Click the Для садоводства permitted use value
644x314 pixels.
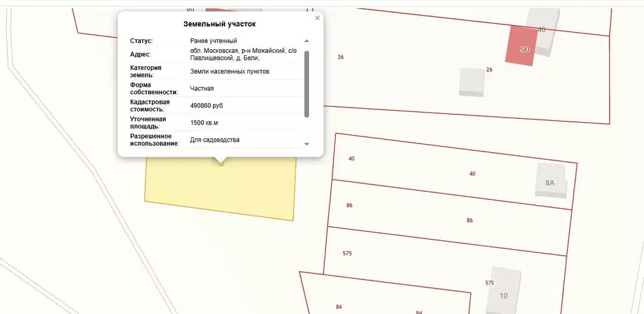tap(215, 140)
